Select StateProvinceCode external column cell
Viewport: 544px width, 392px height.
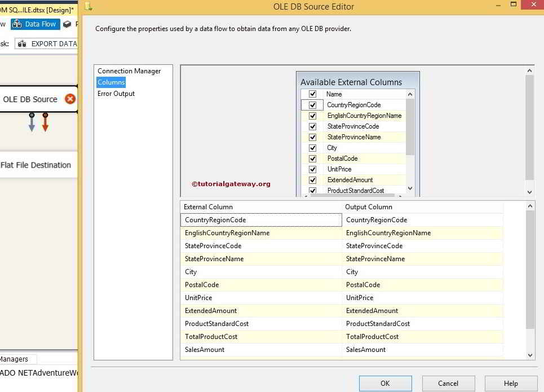tap(261, 246)
